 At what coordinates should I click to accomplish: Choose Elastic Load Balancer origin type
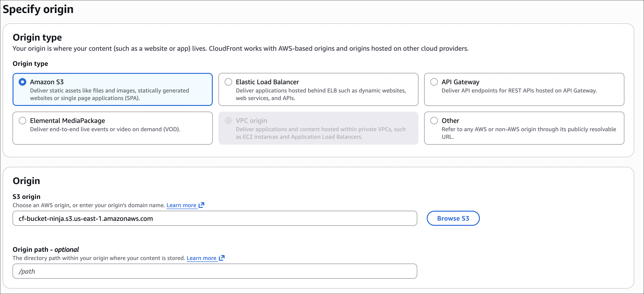[228, 82]
